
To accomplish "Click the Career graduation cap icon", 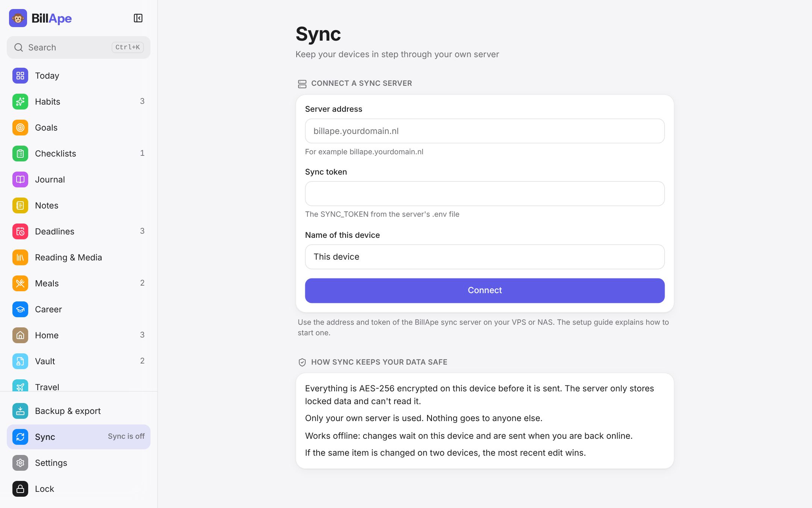I will (20, 309).
